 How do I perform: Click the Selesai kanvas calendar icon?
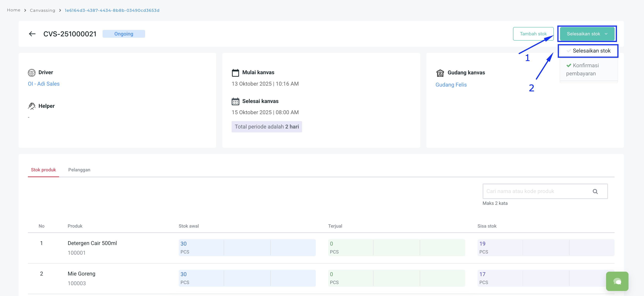pos(235,101)
